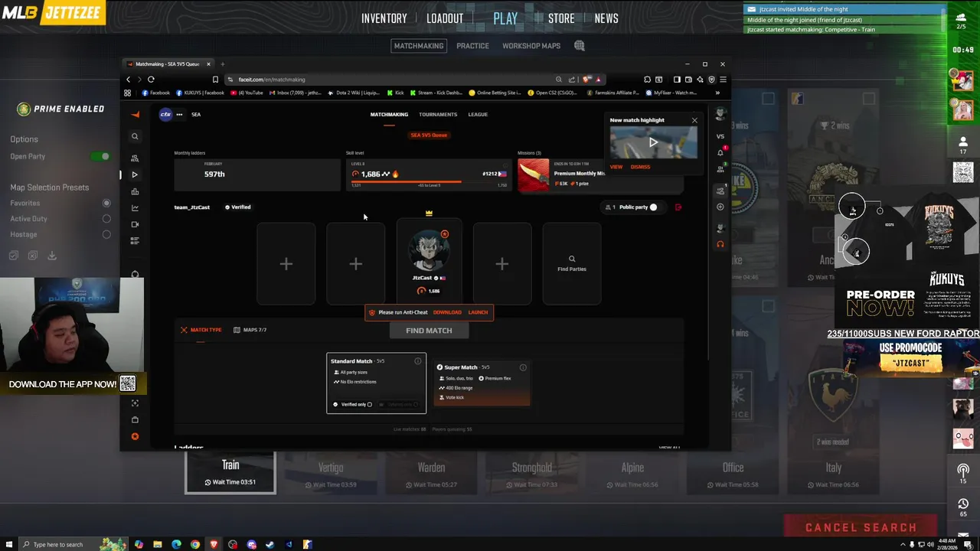The height and width of the screenshot is (551, 980).
Task: Open the video camera icon in FACEIT sidebar
Action: coord(135,224)
